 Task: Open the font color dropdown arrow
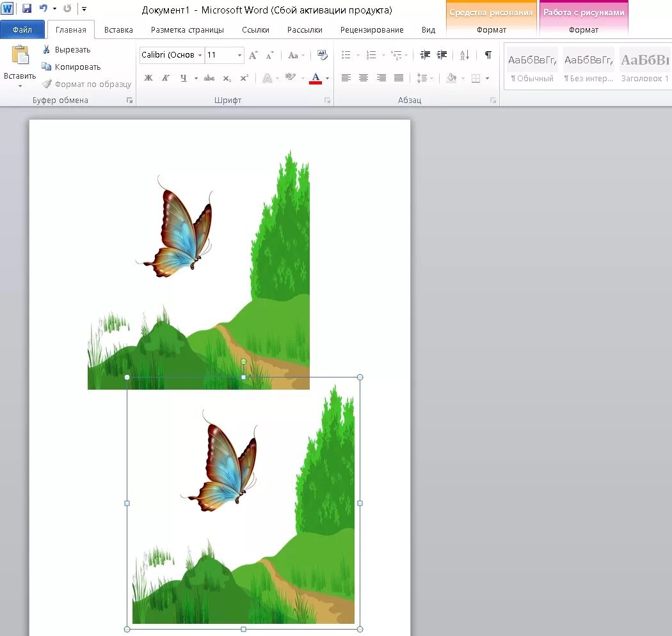(328, 79)
